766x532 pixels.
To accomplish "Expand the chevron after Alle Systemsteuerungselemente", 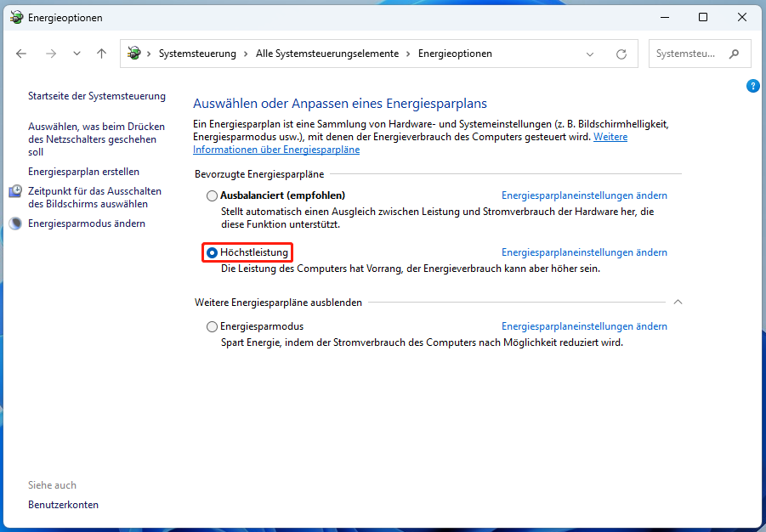I will point(408,54).
